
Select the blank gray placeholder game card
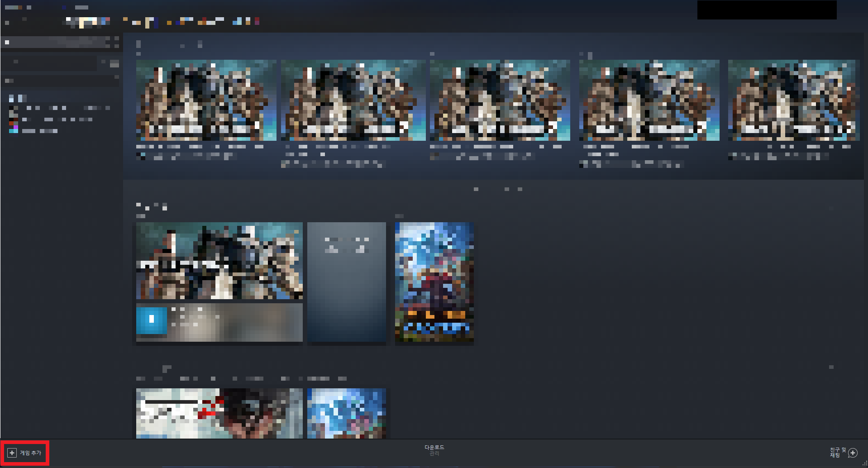click(x=347, y=282)
